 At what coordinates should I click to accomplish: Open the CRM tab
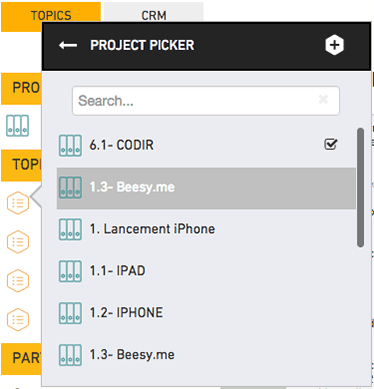point(153,13)
